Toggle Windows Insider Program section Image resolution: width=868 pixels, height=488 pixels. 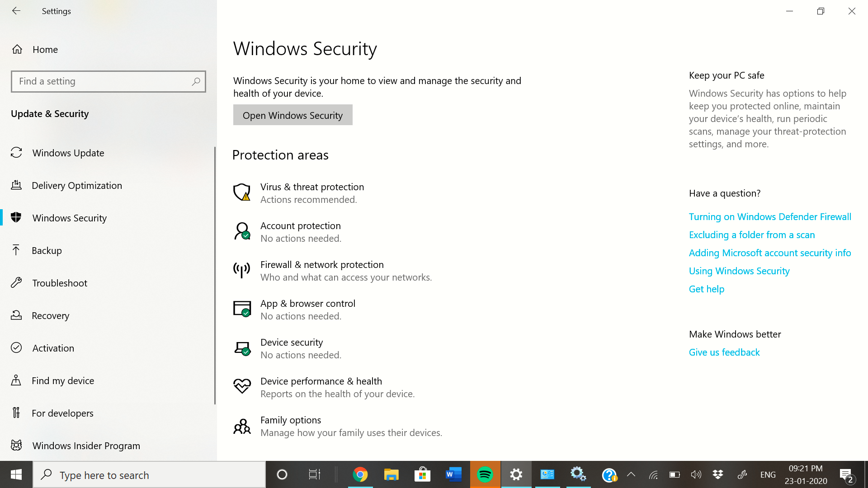pyautogui.click(x=86, y=446)
